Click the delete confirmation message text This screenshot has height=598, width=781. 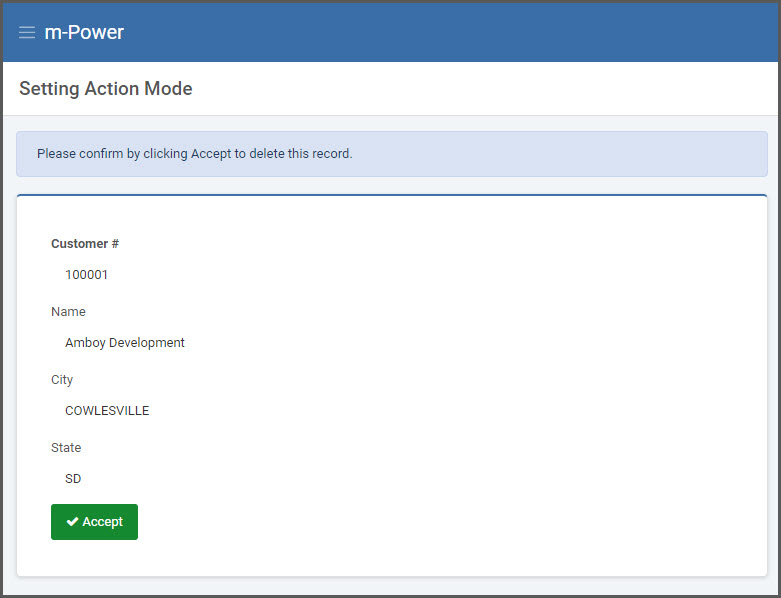pos(195,153)
